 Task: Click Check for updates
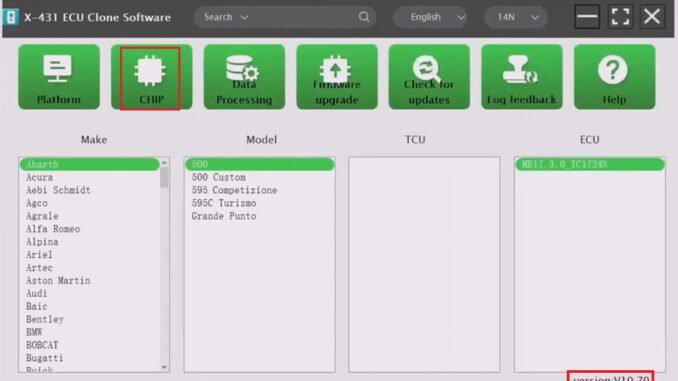(x=429, y=77)
